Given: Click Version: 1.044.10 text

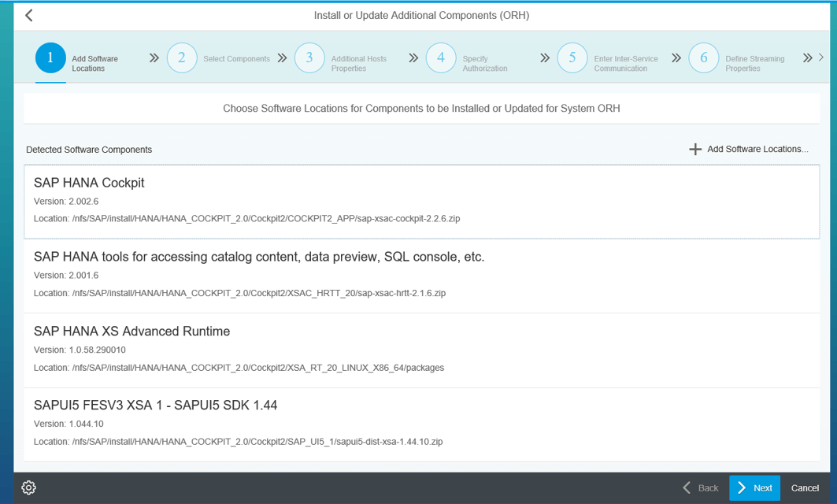Looking at the screenshot, I should pyautogui.click(x=69, y=424).
